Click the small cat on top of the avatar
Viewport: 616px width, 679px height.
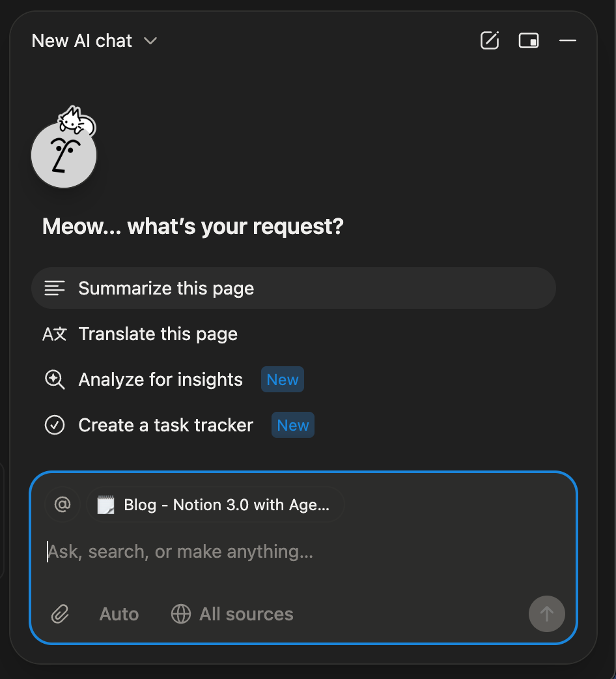(x=76, y=121)
